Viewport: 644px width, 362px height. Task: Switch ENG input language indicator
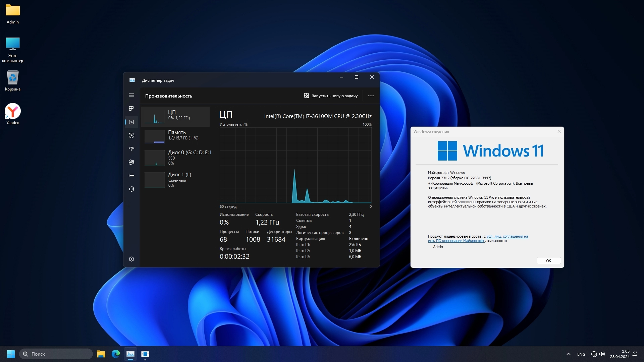click(x=581, y=354)
